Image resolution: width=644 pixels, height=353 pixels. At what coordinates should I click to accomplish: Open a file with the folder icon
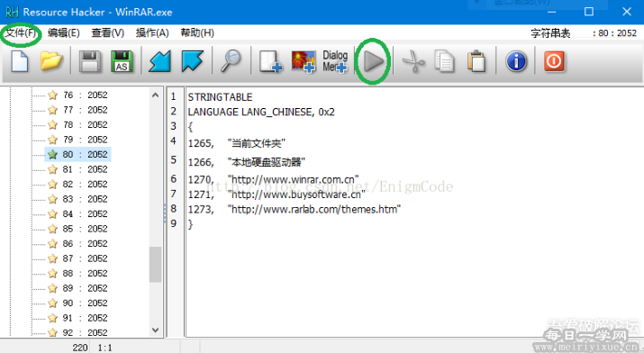(x=51, y=61)
